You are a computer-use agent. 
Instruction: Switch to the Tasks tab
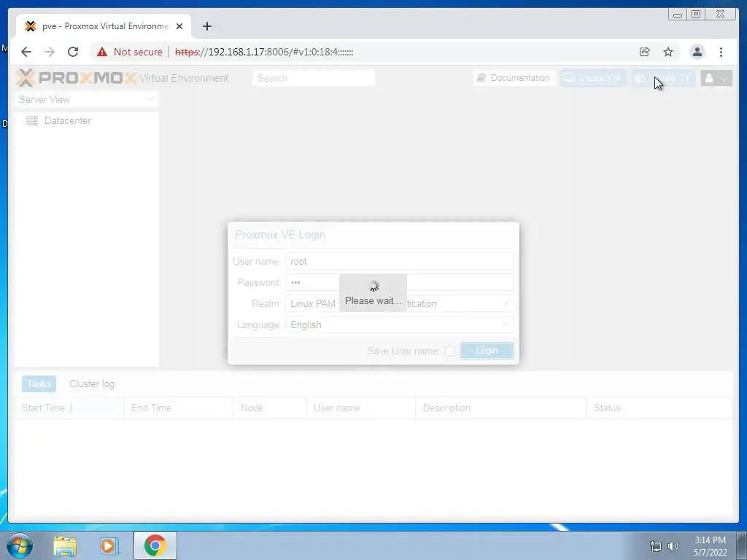click(x=39, y=384)
